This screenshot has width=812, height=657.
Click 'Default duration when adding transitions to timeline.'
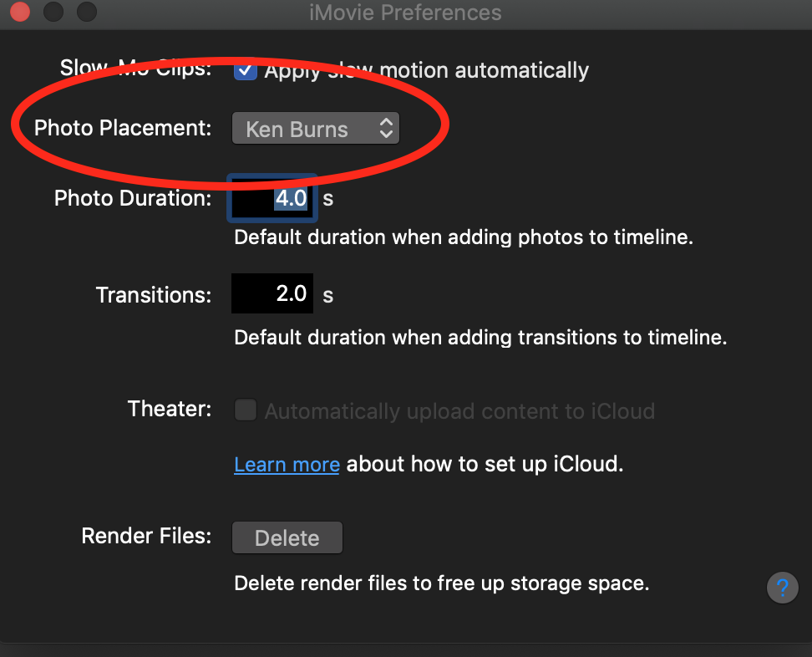point(480,338)
